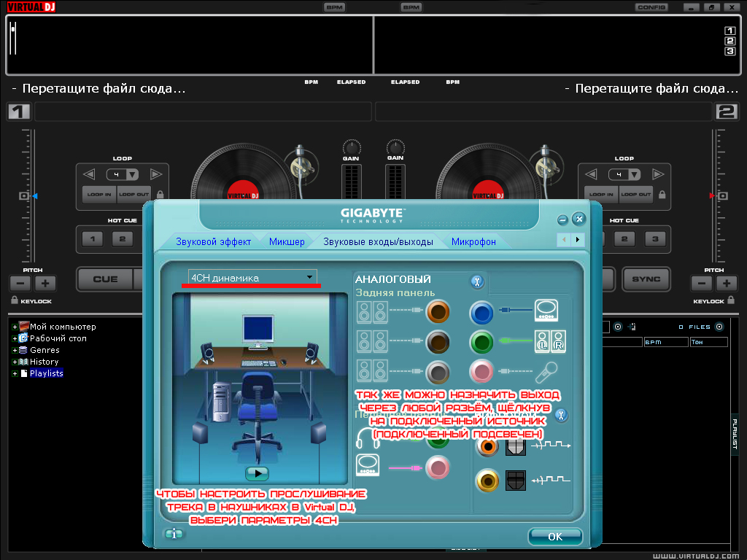Click the BPM column header

coord(666,342)
